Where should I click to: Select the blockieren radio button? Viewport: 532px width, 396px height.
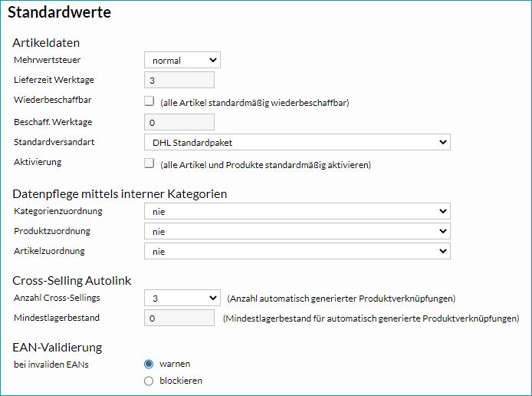tap(149, 381)
